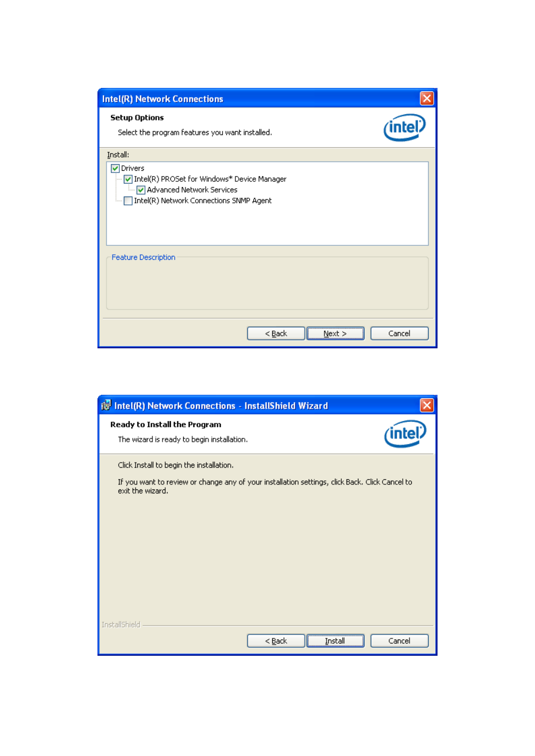
Task: Select Intel(R) Network Connections SNMP Agent label
Action: [x=203, y=201]
